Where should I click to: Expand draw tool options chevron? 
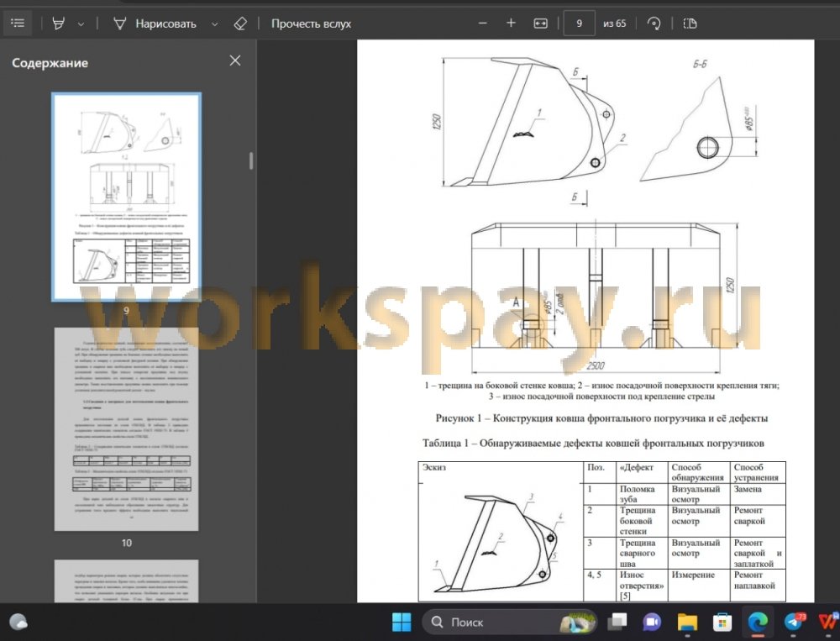coord(214,24)
